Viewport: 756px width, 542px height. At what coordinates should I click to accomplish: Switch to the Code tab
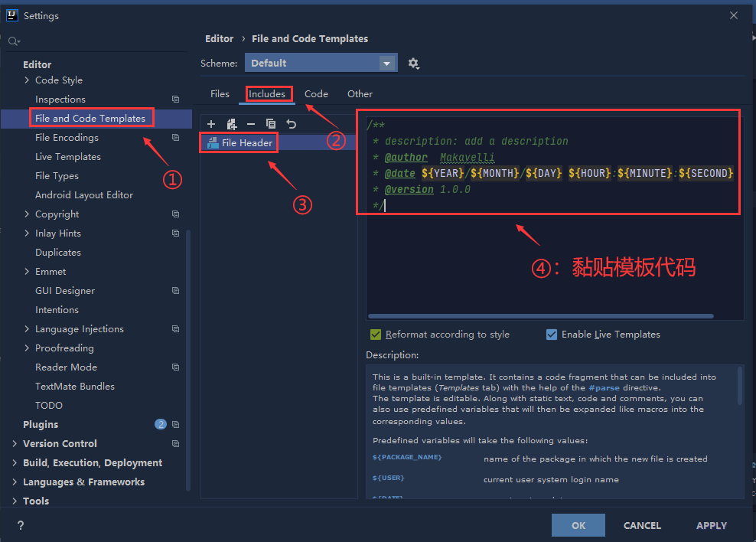click(316, 94)
